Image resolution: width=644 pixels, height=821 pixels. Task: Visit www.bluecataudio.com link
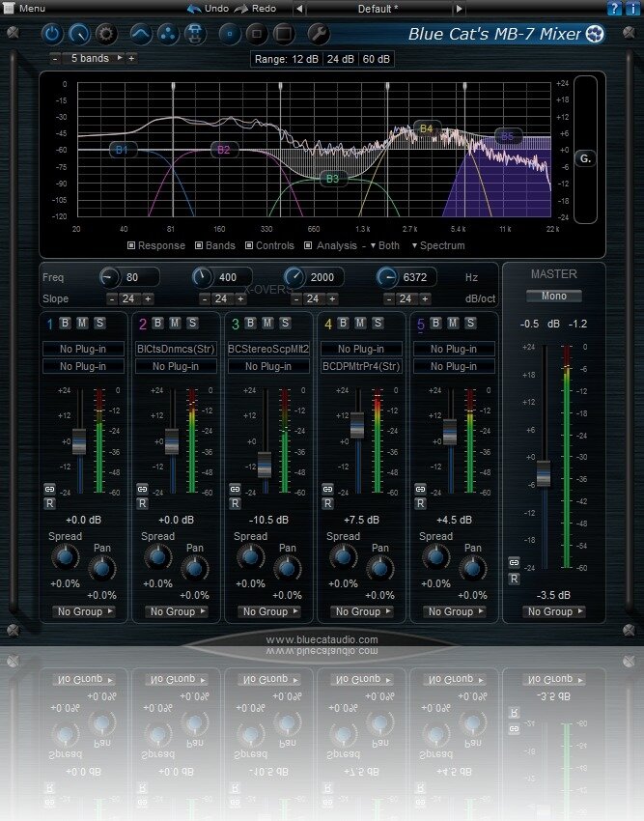click(x=322, y=639)
